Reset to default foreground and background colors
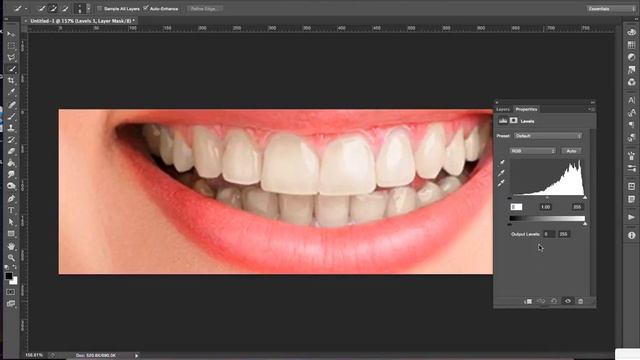640x360 pixels. [7, 267]
